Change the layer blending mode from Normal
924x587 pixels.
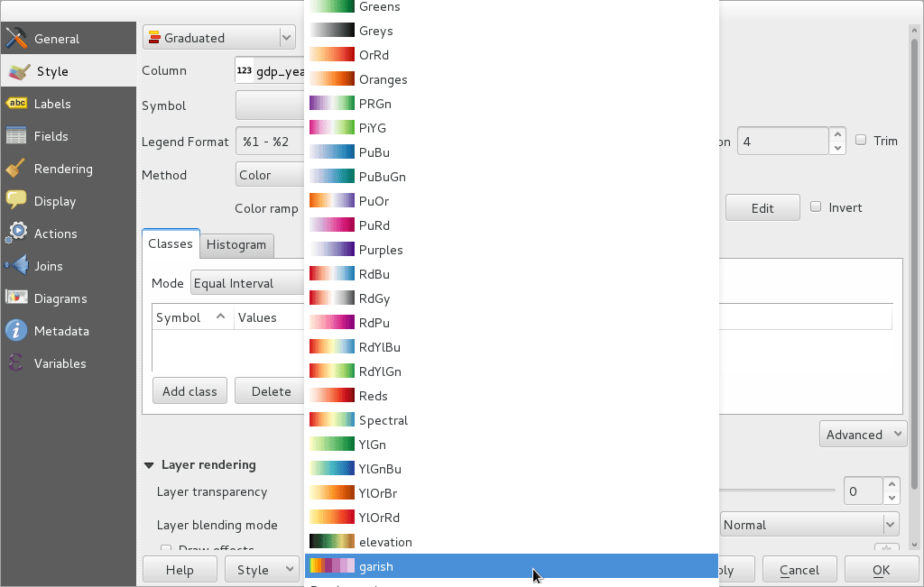click(809, 524)
